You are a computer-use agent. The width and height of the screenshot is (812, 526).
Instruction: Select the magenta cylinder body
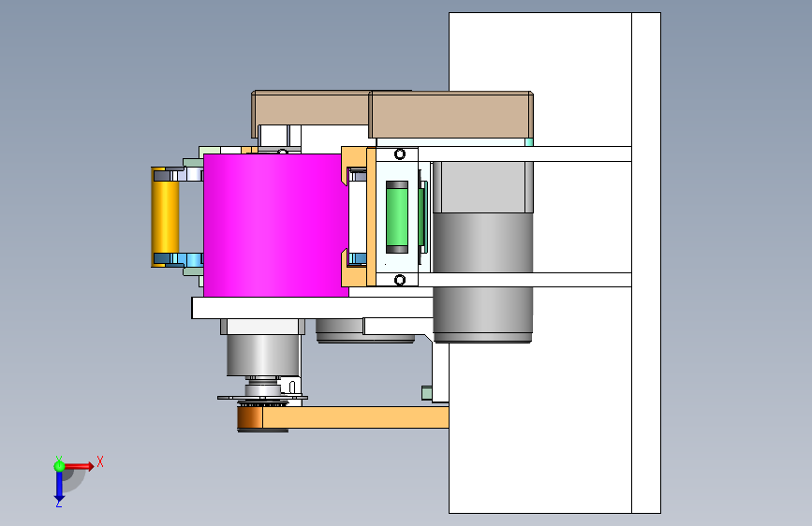click(x=275, y=226)
